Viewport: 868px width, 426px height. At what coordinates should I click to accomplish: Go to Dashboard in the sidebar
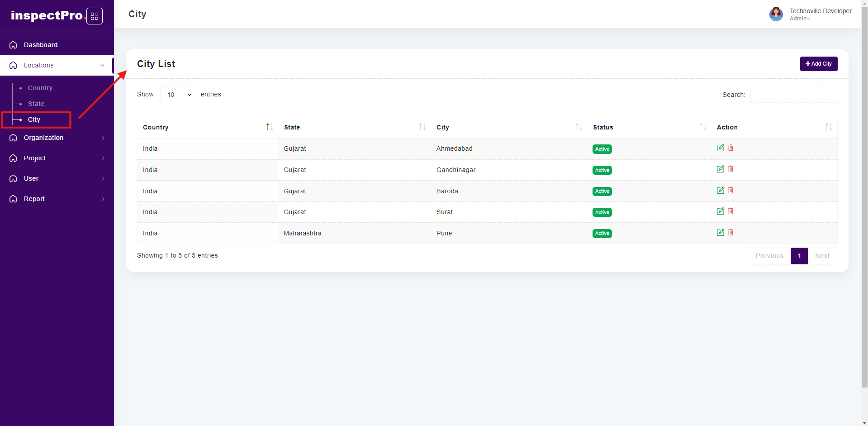pyautogui.click(x=41, y=45)
